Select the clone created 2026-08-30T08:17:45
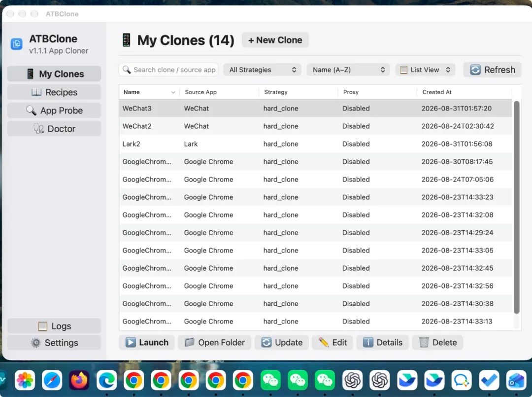This screenshot has width=532, height=397. point(316,162)
